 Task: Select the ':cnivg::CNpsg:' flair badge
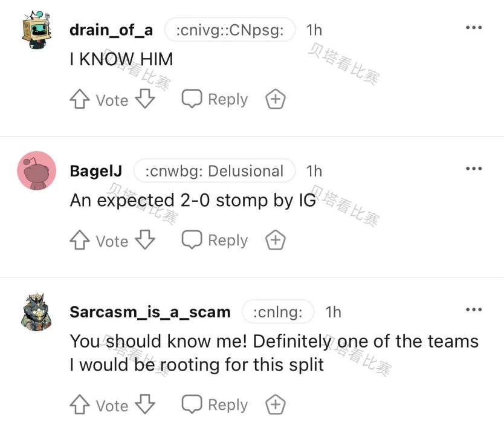(230, 29)
